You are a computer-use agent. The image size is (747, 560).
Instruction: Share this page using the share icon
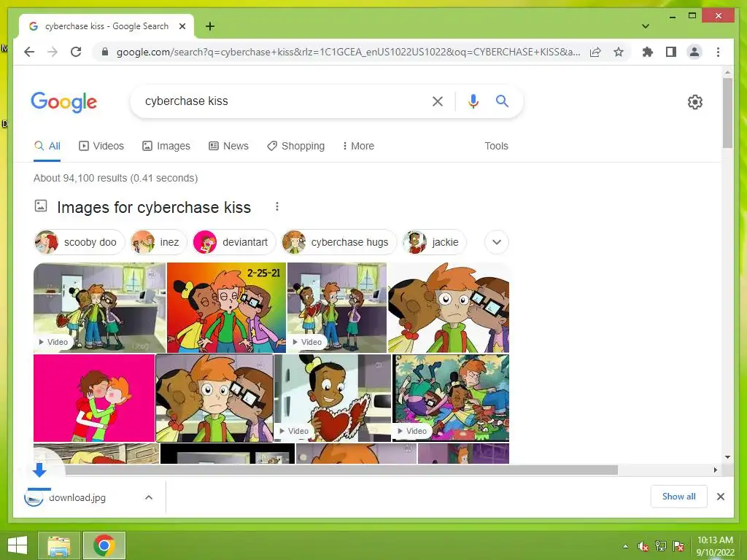point(595,52)
